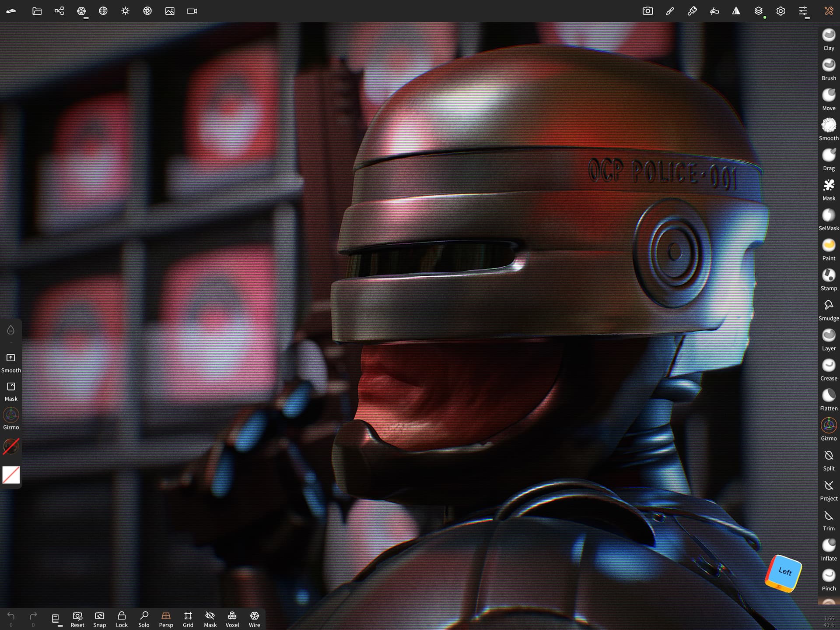
Task: Select the Clay sculpting tool
Action: 829,39
